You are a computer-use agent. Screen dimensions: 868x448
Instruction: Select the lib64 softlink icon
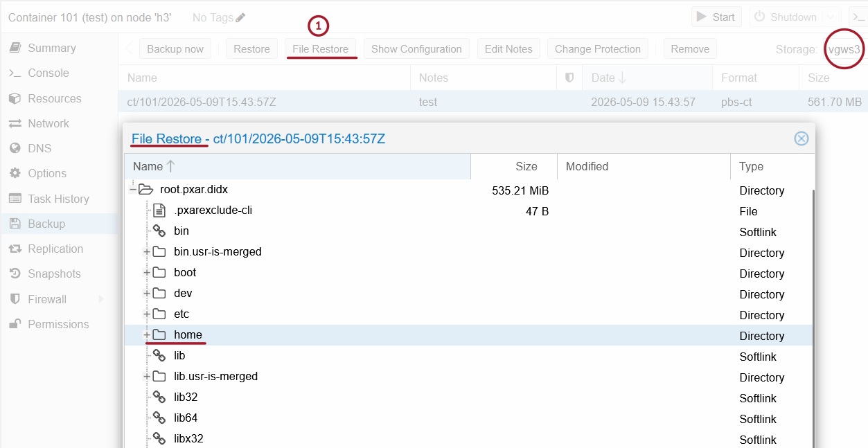pyautogui.click(x=159, y=418)
